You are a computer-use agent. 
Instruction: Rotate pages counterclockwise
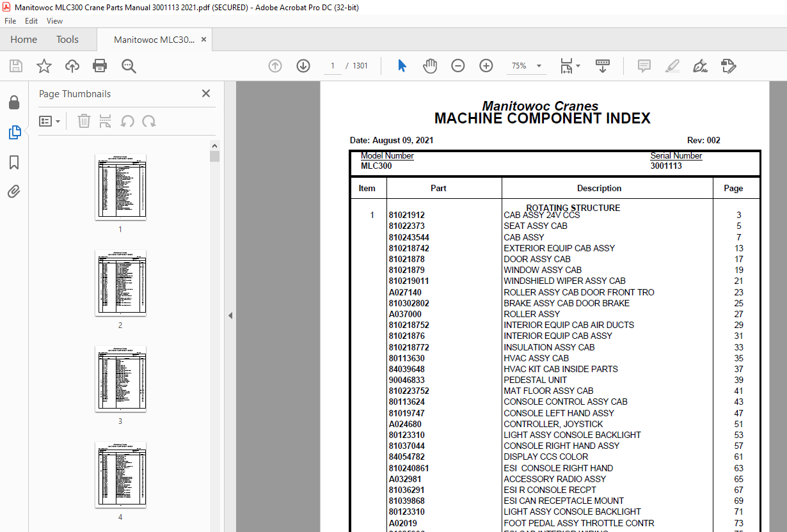[x=127, y=121]
